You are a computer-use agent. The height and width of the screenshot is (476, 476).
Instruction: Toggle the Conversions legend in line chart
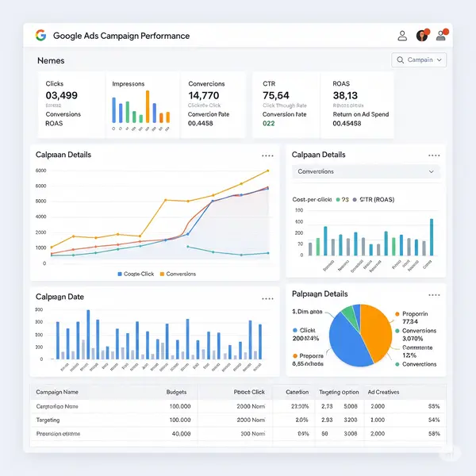(x=178, y=274)
